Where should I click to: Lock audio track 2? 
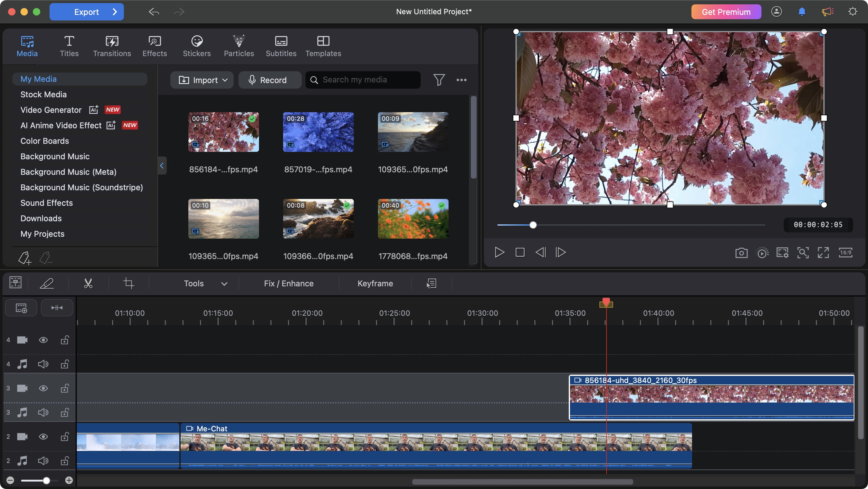tap(64, 461)
